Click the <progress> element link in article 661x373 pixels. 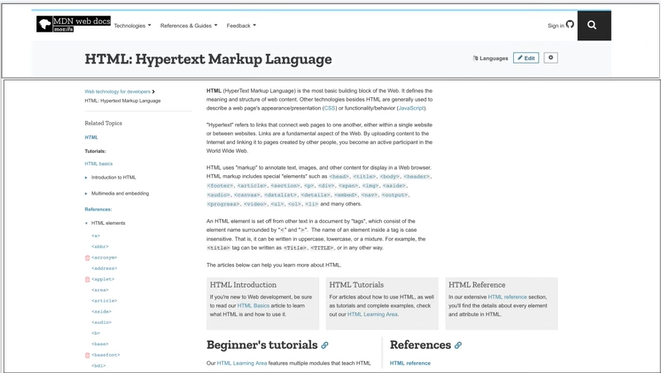[223, 204]
